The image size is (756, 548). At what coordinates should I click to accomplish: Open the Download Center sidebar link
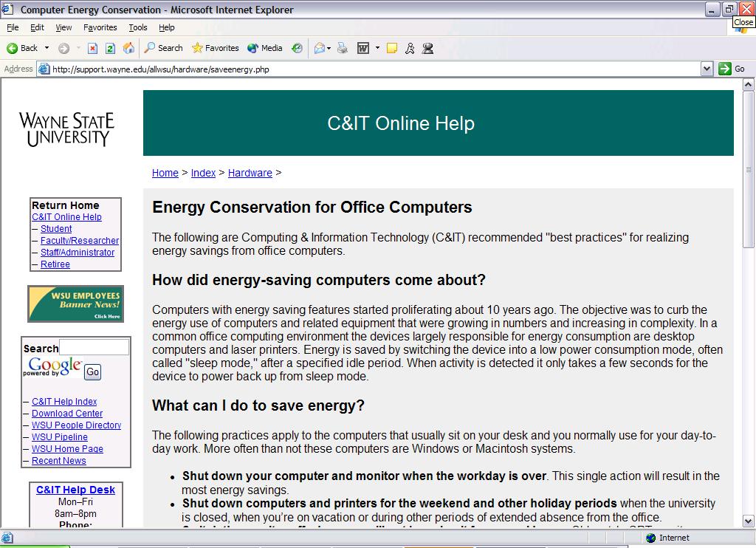[x=67, y=414]
